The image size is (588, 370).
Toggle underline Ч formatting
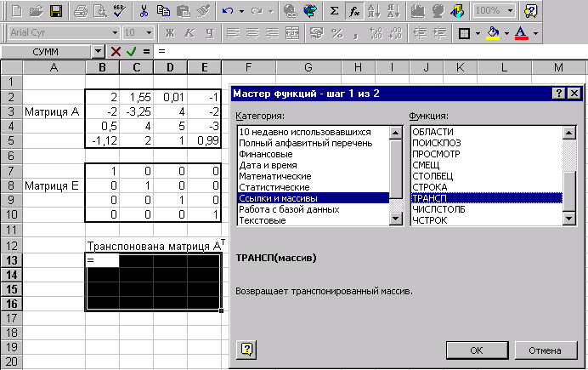coord(210,33)
